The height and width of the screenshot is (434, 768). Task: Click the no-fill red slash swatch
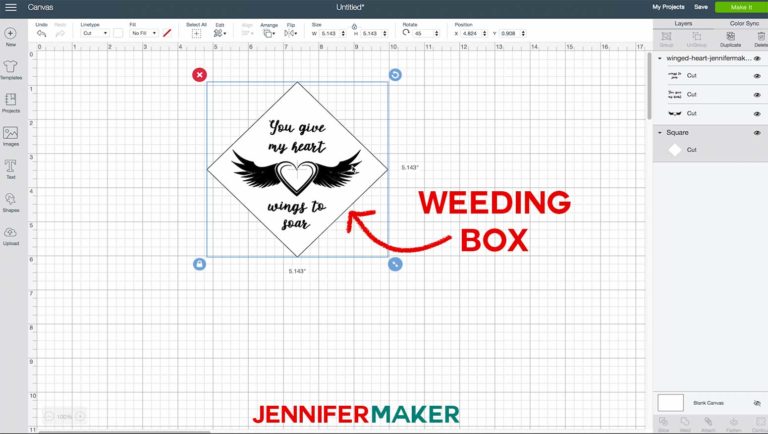pyautogui.click(x=167, y=33)
